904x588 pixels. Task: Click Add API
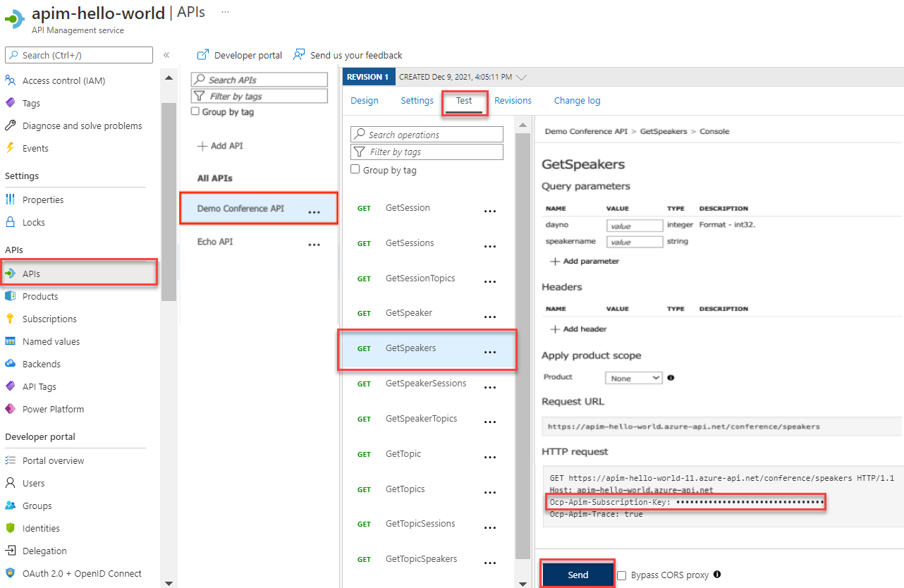[220, 146]
